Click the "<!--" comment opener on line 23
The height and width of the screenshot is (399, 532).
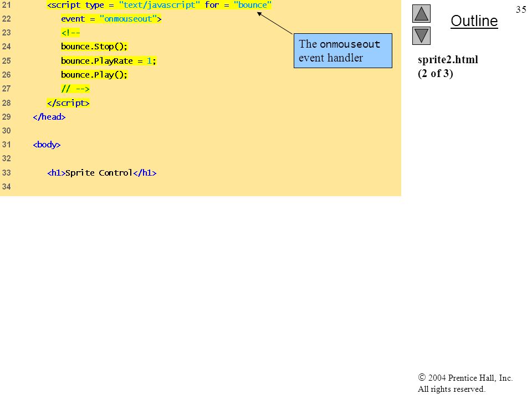point(70,33)
